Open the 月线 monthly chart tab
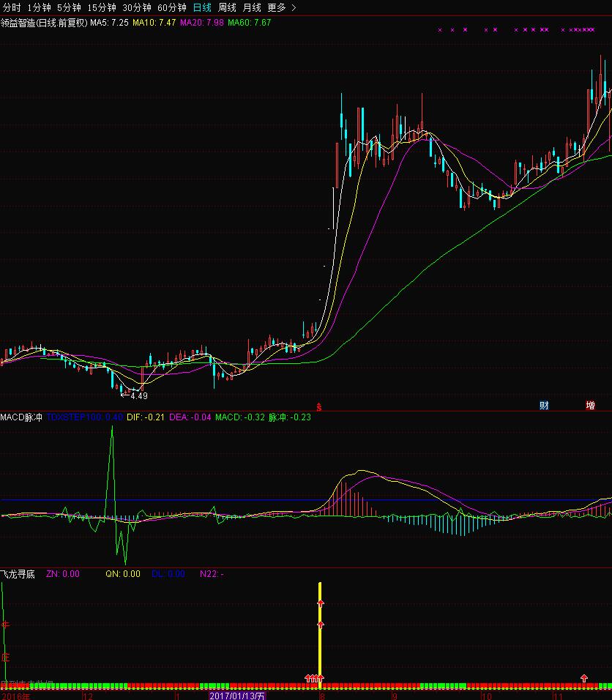The height and width of the screenshot is (700, 612). [x=252, y=7]
